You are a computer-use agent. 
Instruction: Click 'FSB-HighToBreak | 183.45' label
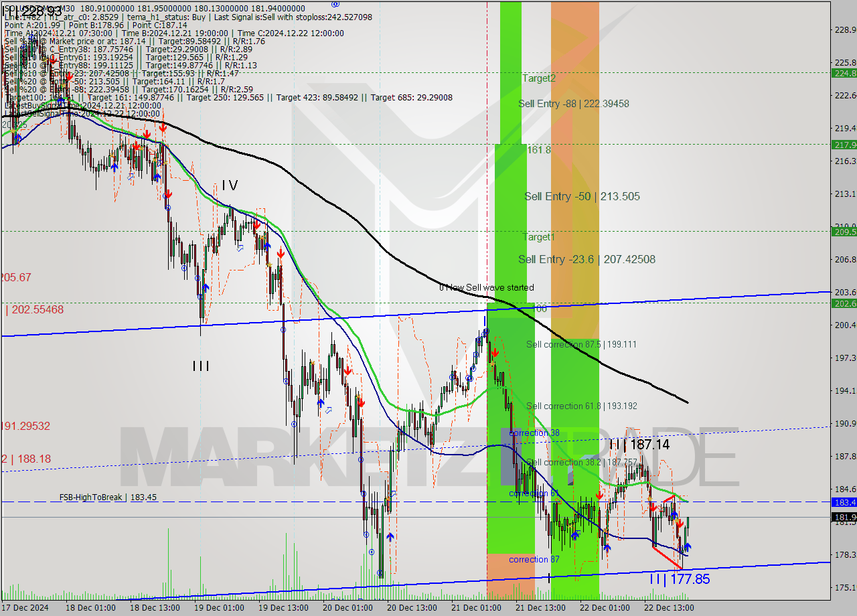(x=108, y=497)
